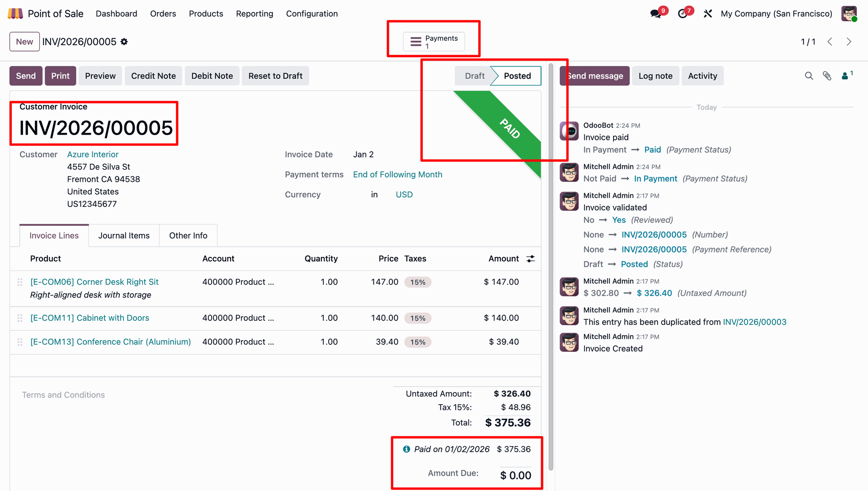
Task: Click the invoice form vertical scrollbar
Action: pos(551,267)
